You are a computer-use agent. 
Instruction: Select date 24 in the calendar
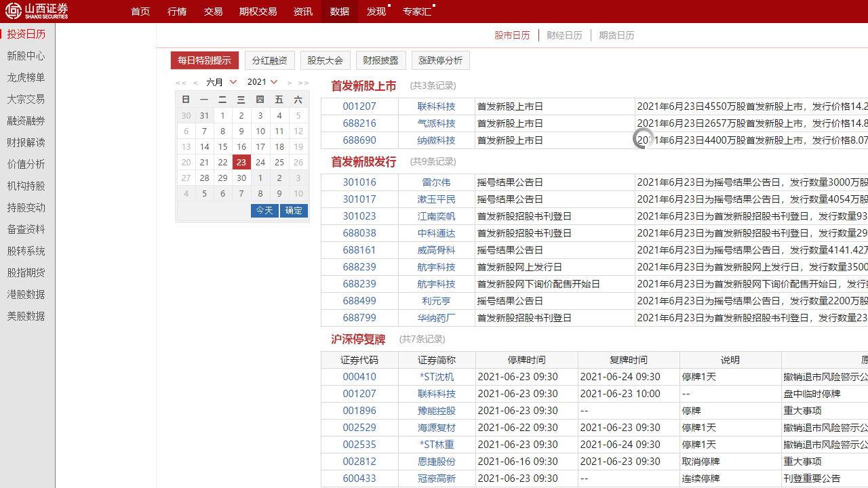[x=260, y=162]
